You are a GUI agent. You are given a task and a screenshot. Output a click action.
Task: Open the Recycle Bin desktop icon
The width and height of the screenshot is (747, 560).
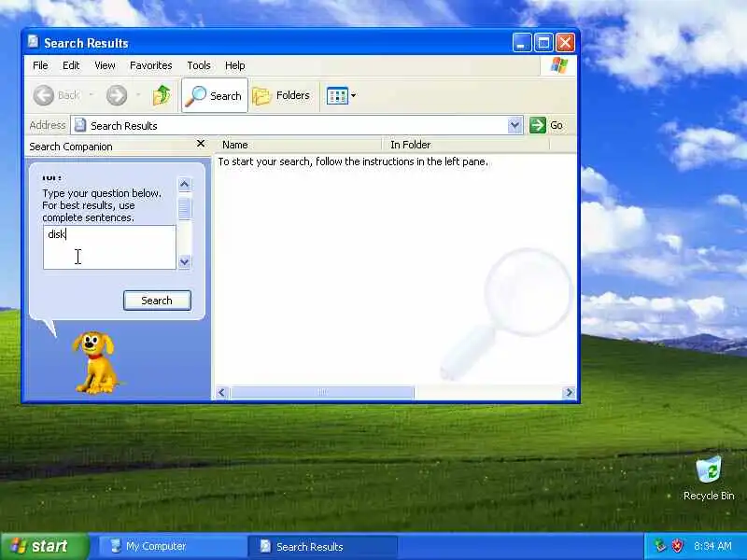[x=709, y=478]
